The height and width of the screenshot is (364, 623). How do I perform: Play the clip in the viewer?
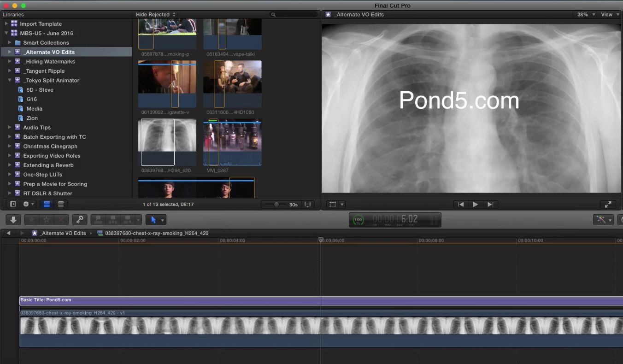click(475, 204)
